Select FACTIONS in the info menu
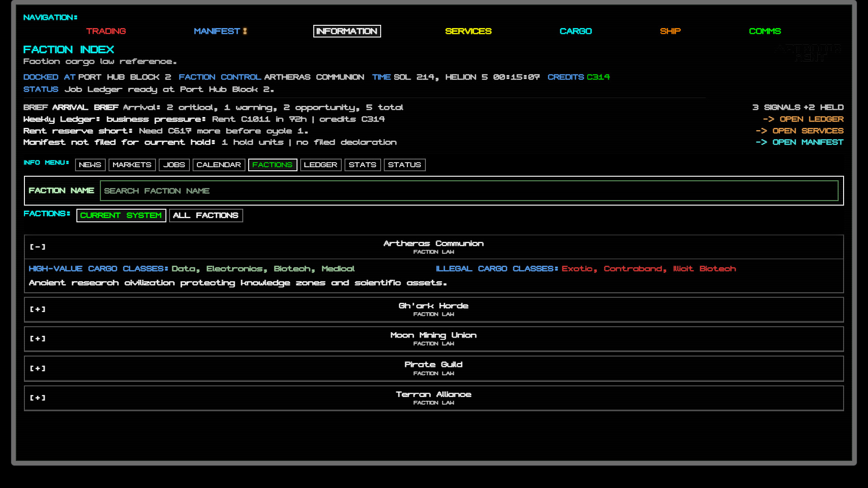Screen dimensions: 868x488 pos(273,165)
